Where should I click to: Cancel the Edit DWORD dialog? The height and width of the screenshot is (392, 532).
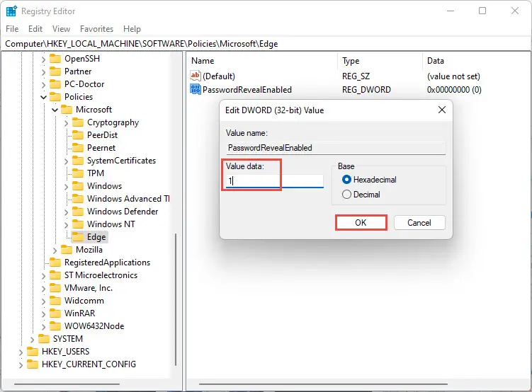419,223
